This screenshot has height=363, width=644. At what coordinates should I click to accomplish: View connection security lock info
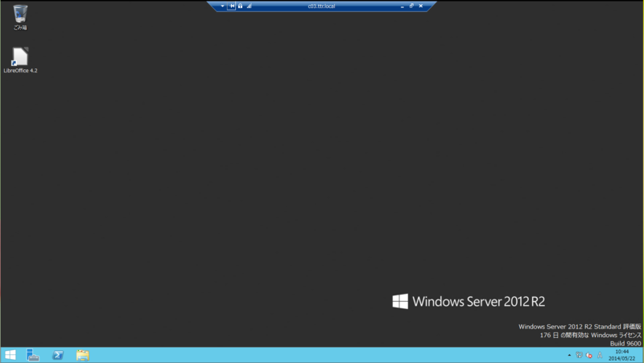pos(240,6)
